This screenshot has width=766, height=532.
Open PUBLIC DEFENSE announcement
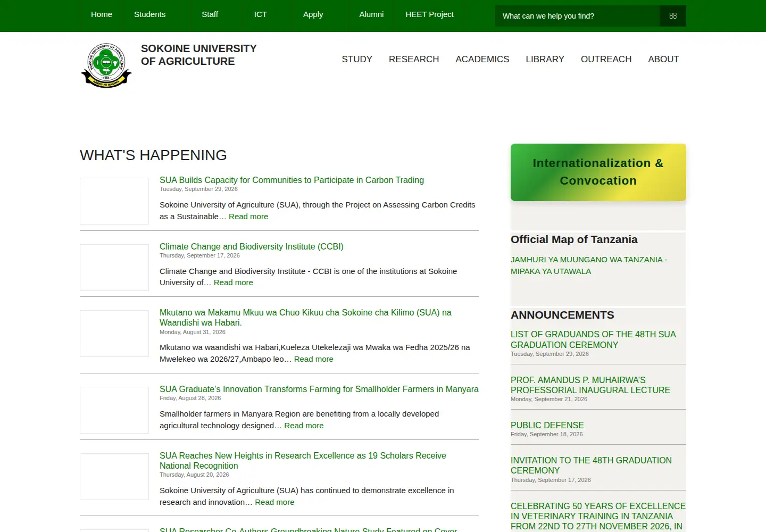pos(547,425)
